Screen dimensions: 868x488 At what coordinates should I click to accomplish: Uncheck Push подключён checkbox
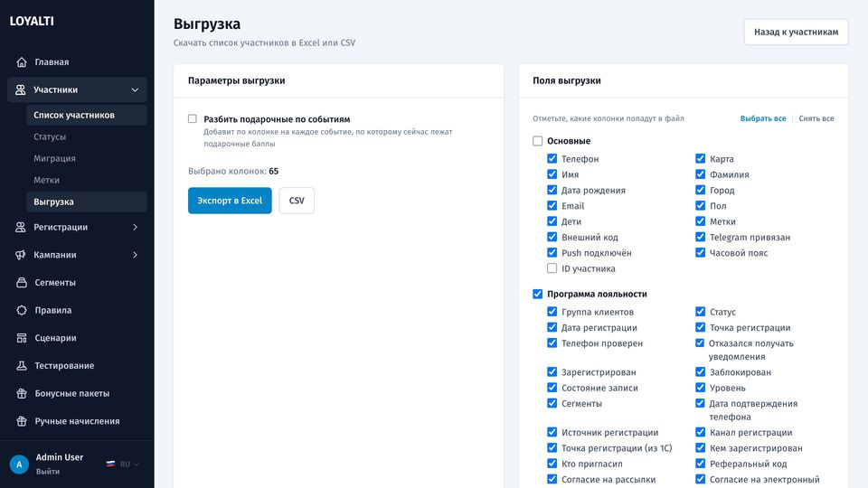(x=552, y=252)
